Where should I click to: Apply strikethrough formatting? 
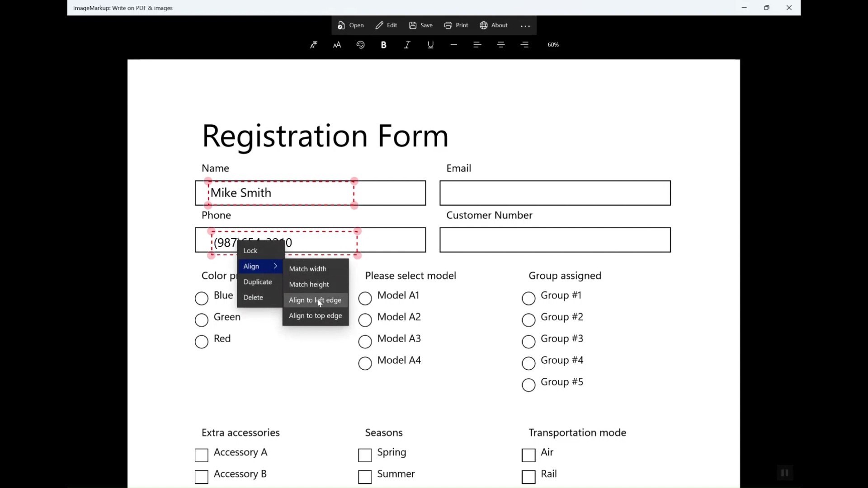click(x=454, y=45)
